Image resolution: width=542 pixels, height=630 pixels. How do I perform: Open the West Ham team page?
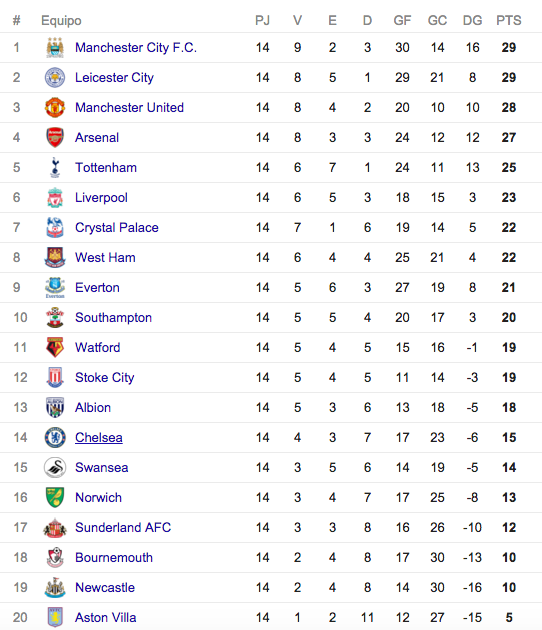tap(105, 258)
